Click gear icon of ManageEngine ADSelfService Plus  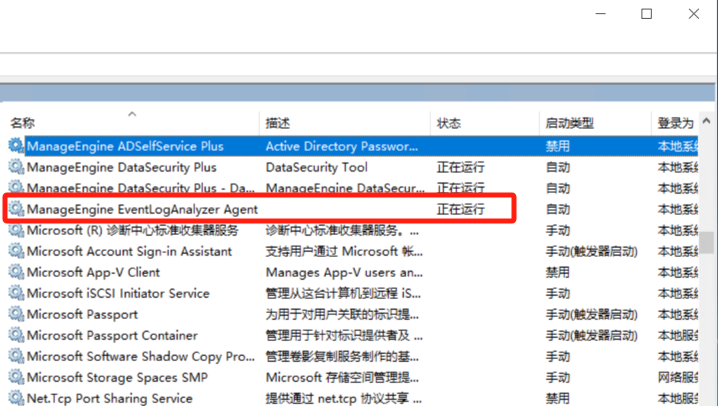tap(16, 146)
